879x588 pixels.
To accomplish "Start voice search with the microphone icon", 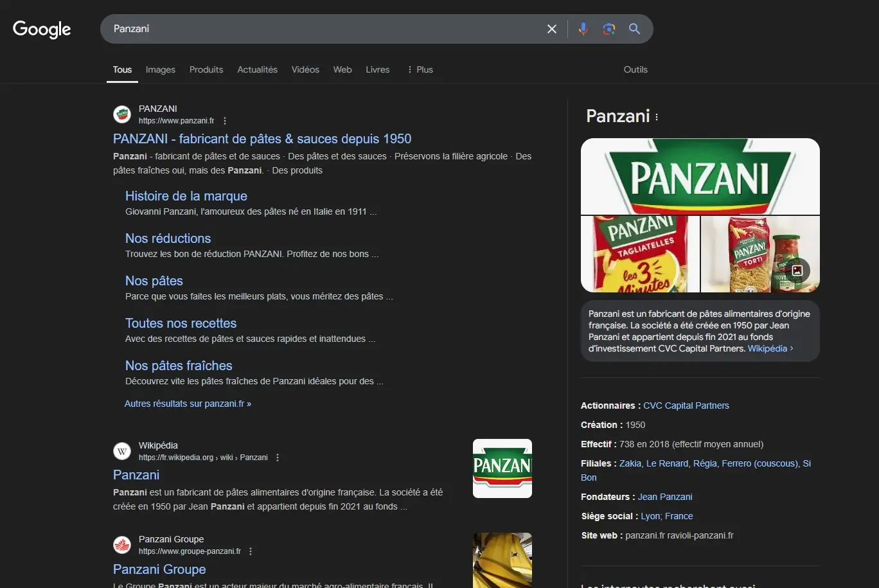I will (x=583, y=29).
